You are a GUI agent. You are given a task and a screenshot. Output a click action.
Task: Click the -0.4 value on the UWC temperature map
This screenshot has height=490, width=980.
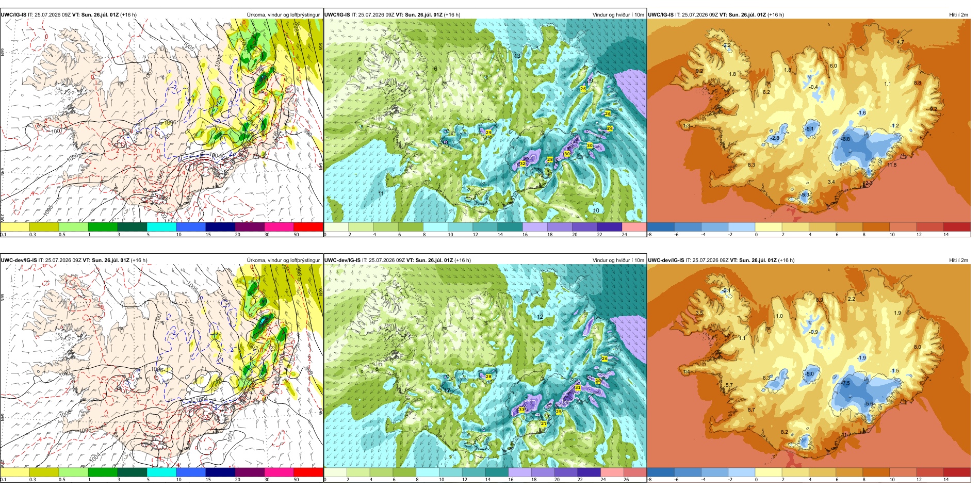tap(813, 87)
